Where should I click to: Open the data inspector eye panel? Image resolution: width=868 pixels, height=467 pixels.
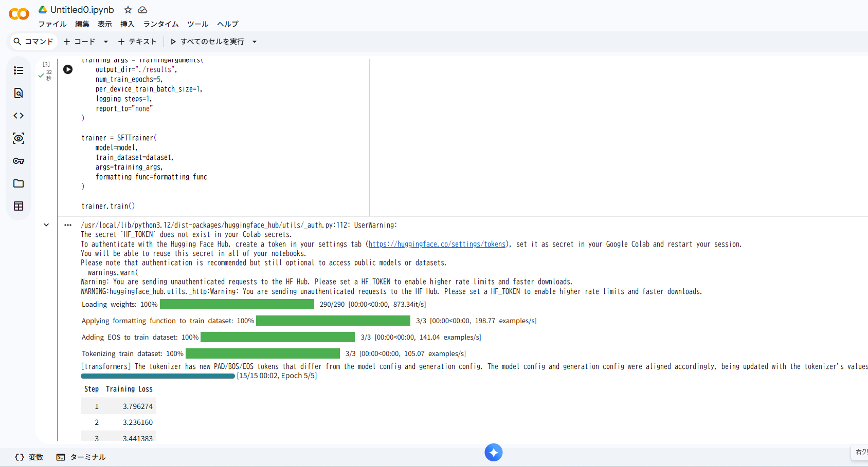coord(19,138)
